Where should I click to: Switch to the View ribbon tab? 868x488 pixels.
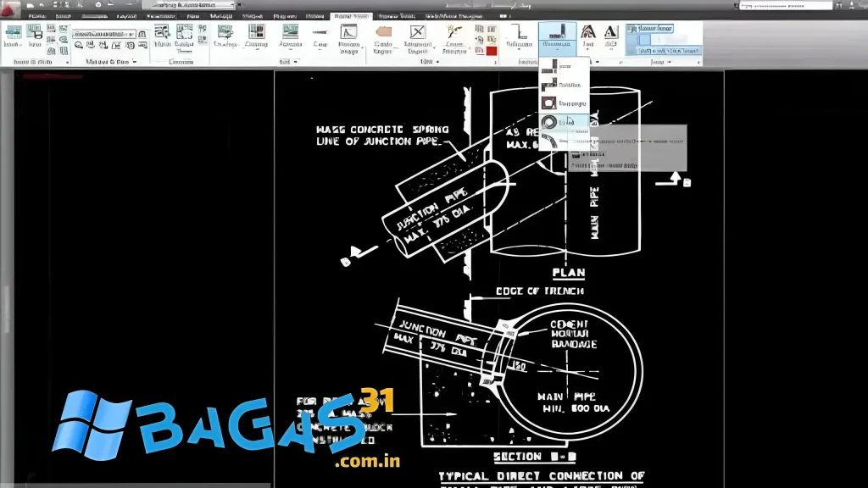point(193,16)
